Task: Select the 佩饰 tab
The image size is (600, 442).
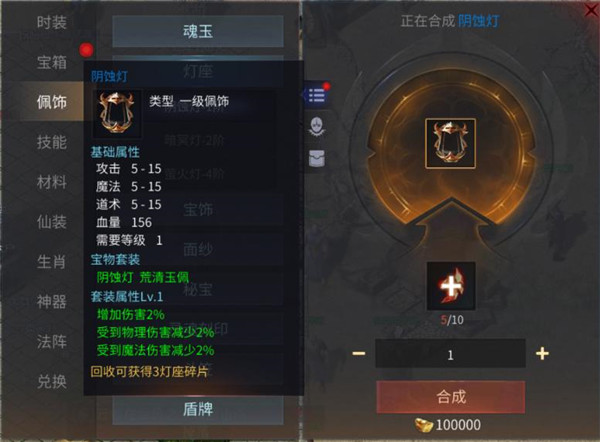Action: (52, 102)
